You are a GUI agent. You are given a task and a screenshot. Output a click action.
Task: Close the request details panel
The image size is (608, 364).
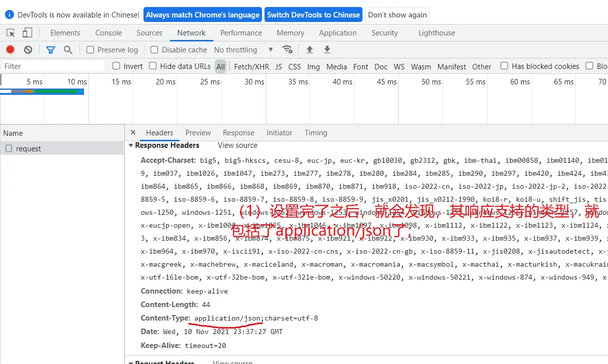133,133
